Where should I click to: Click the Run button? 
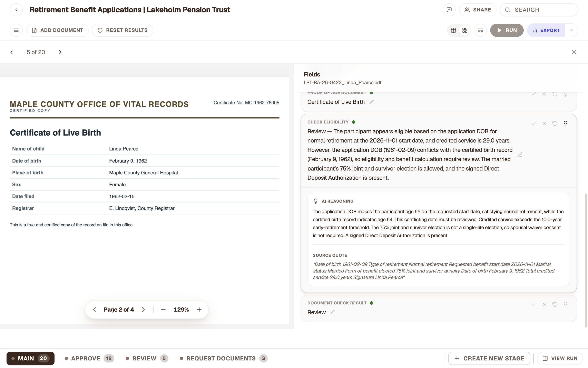pyautogui.click(x=507, y=30)
